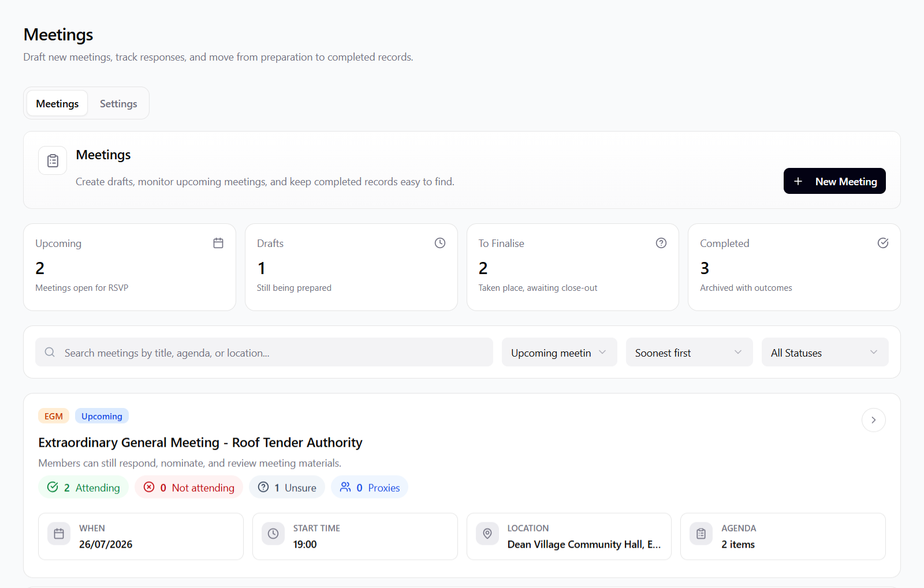Click the chevron arrow of Upcoming meetings dropdown
The width and height of the screenshot is (924, 588).
602,352
